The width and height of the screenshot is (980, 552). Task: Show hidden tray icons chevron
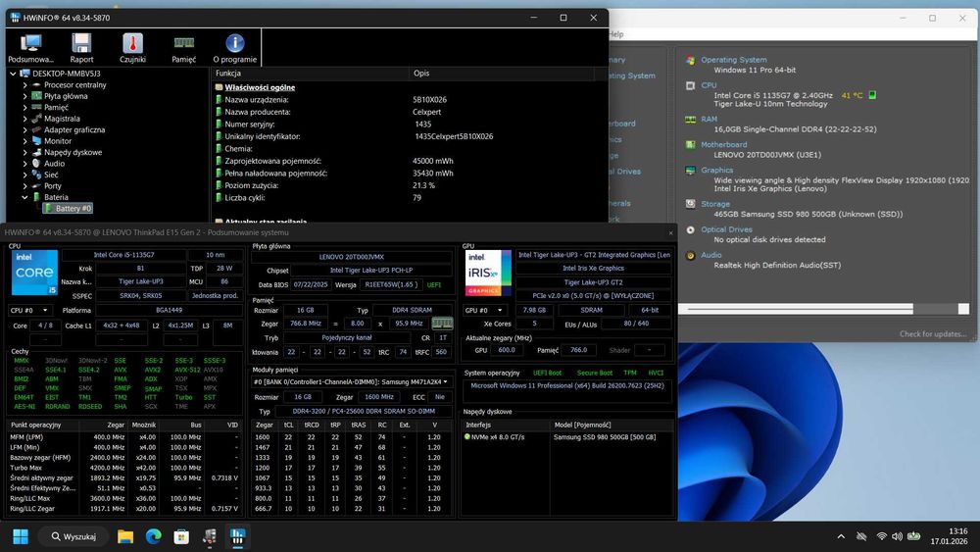pyautogui.click(x=841, y=536)
